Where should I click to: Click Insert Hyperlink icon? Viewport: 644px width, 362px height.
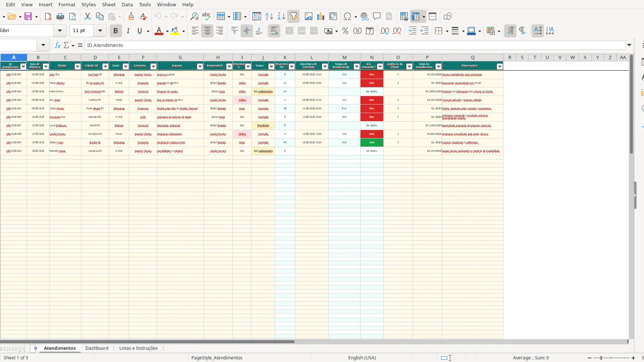365,17
